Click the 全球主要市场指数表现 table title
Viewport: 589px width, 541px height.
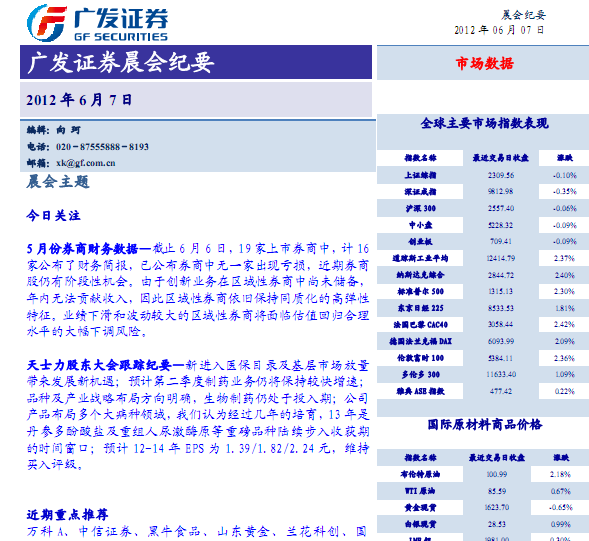click(485, 123)
